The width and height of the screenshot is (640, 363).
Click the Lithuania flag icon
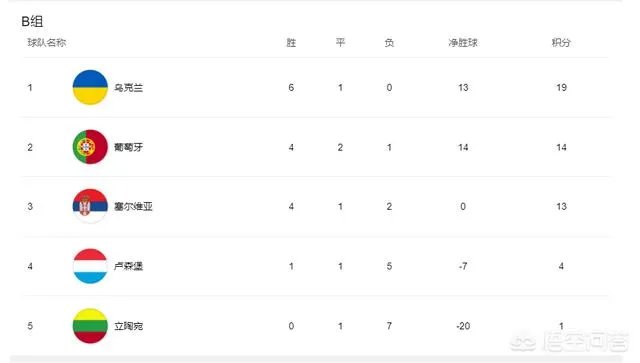pos(90,326)
